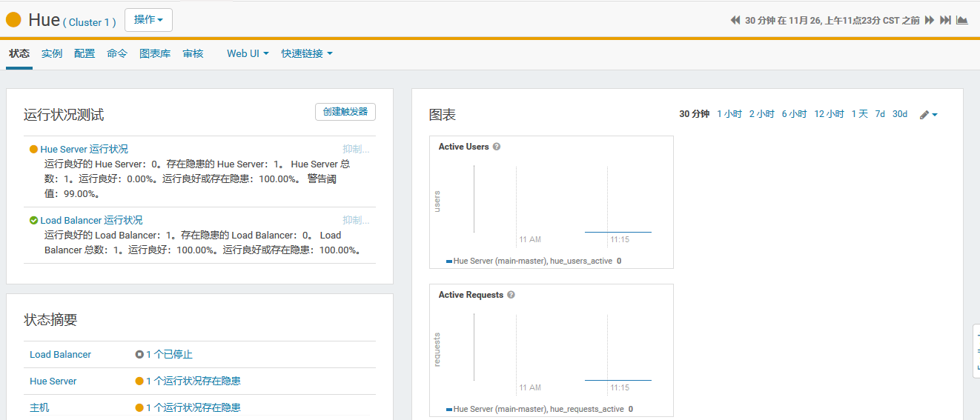The image size is (980, 420).
Task: Click the Active Users chart title
Action: tap(463, 147)
